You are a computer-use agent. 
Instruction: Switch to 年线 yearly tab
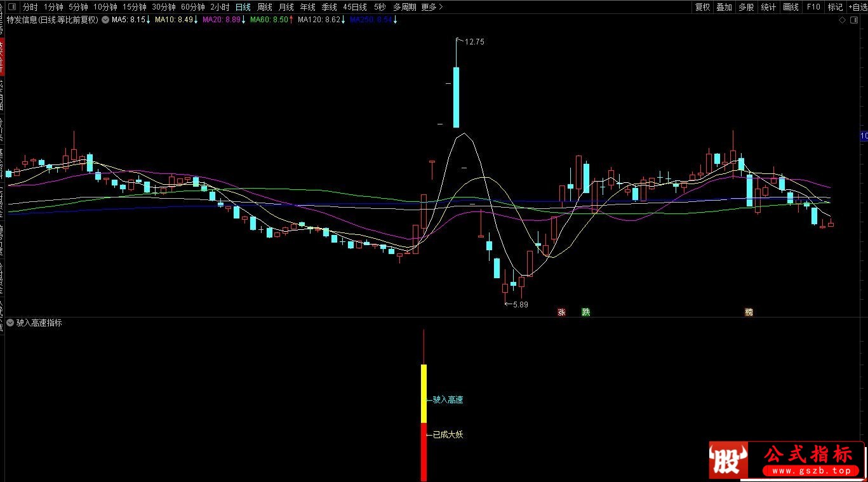308,7
